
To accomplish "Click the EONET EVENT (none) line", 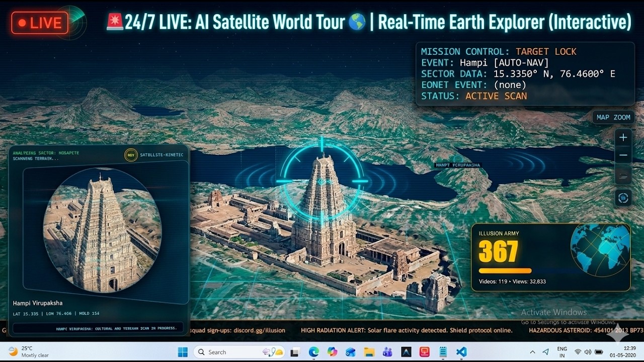I will (473, 85).
